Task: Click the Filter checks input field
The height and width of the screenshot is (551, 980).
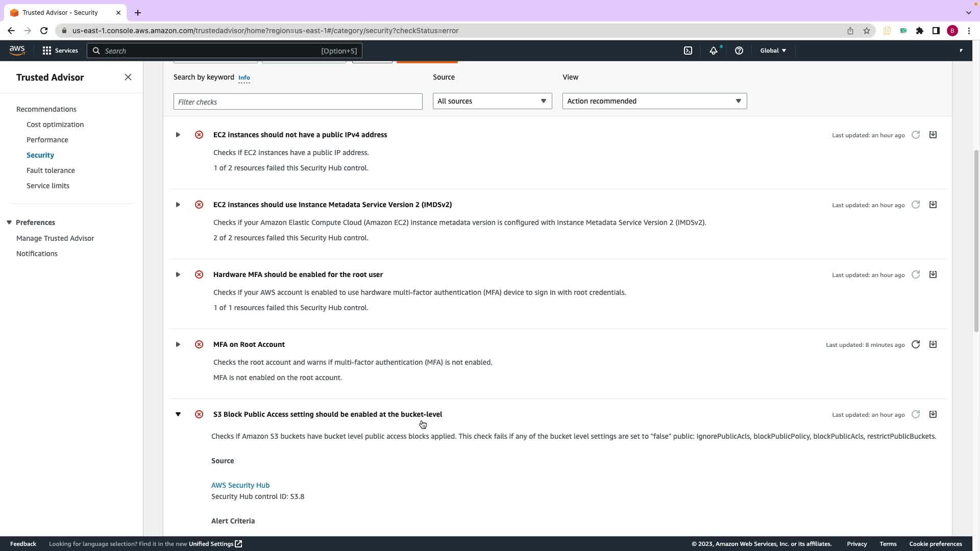Action: pos(298,102)
